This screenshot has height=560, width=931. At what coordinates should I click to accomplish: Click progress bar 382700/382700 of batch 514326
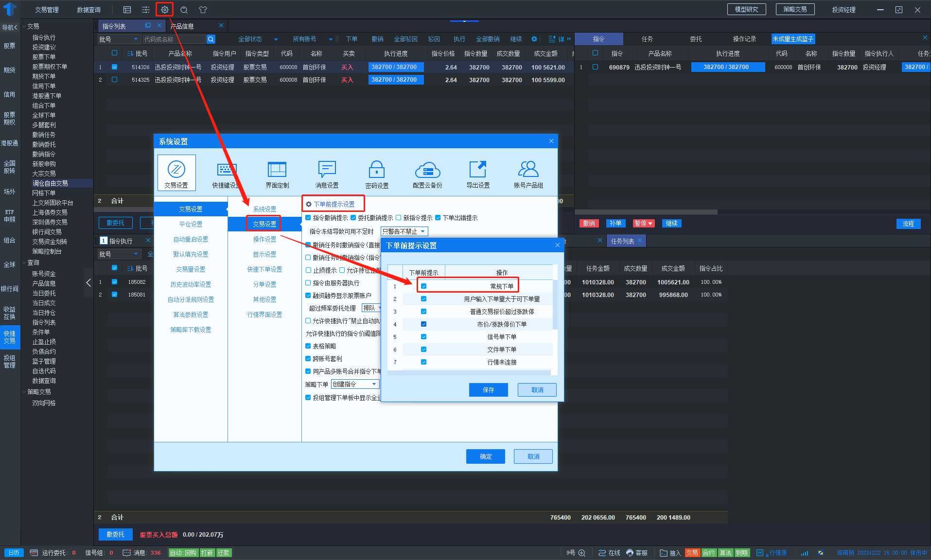coord(396,67)
